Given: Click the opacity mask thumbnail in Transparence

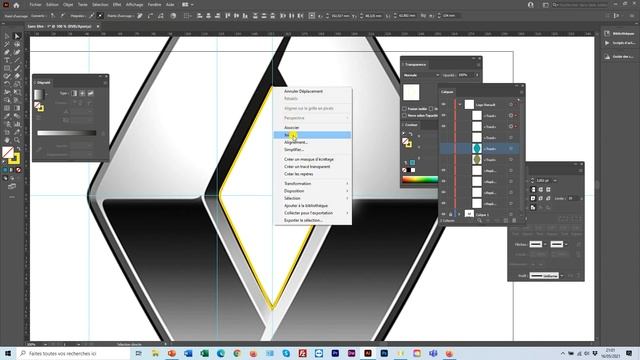Looking at the screenshot, I should pyautogui.click(x=411, y=93).
